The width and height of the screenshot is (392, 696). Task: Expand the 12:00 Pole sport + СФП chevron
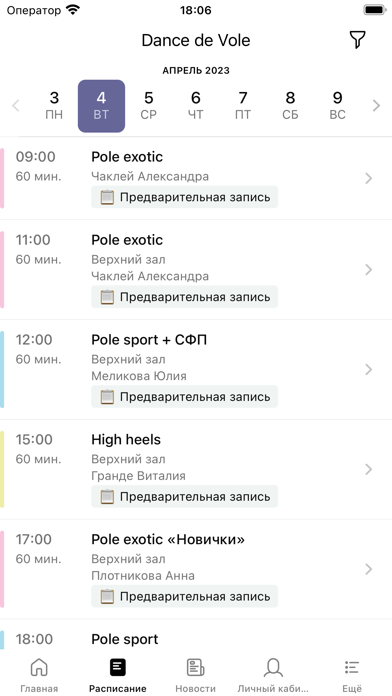(x=368, y=369)
